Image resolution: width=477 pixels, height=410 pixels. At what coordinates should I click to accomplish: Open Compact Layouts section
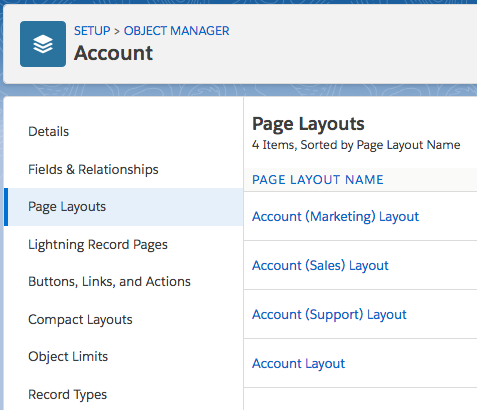click(x=80, y=320)
